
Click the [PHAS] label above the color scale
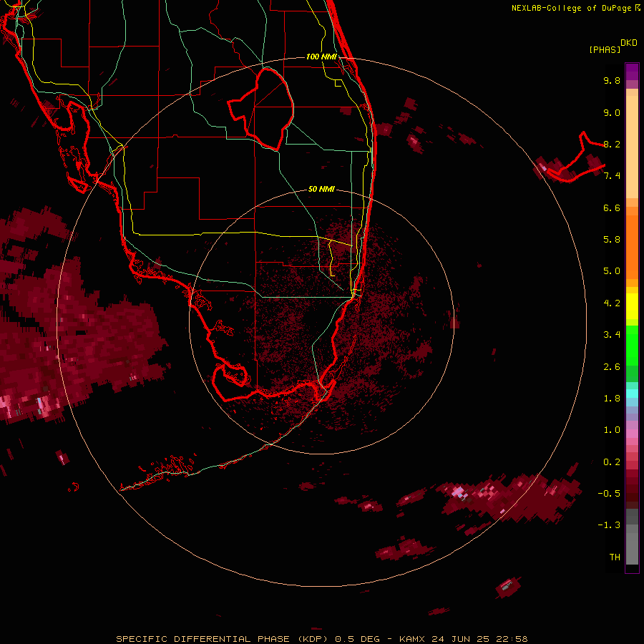click(605, 50)
